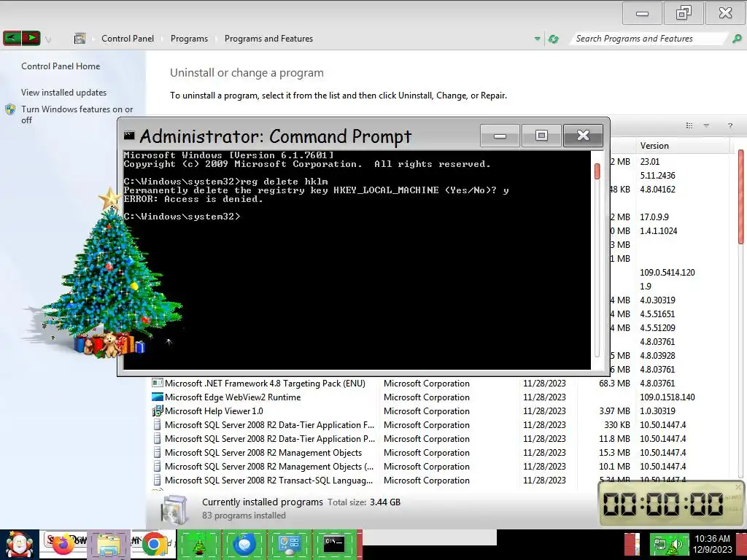Viewport: 747px width, 560px height.
Task: Click the Christmas tree taskbar app
Action: click(198, 545)
